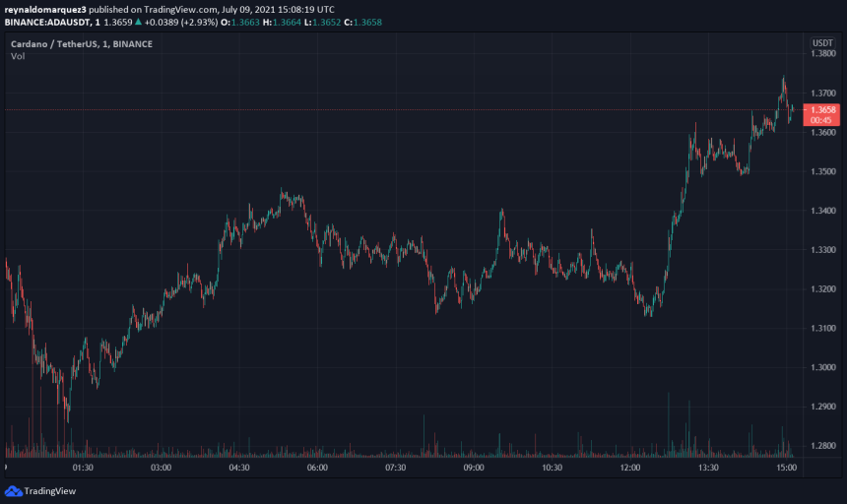Click the author name reynaldomarquez3
The image size is (847, 504).
point(45,10)
